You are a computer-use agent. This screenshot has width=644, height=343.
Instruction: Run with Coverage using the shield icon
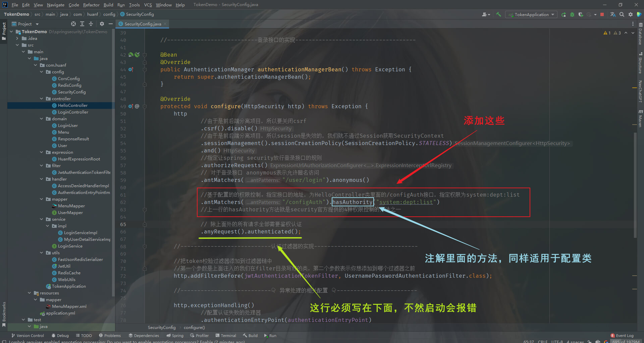[581, 14]
